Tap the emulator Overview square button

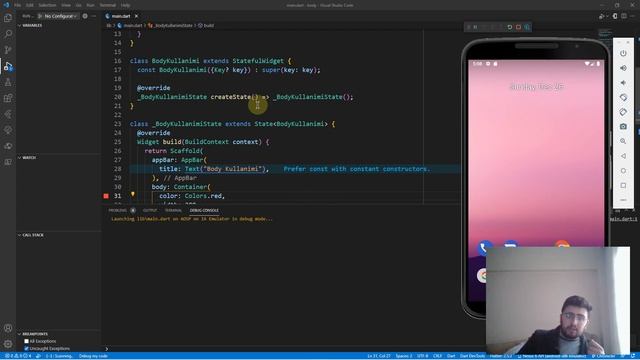[x=623, y=185]
